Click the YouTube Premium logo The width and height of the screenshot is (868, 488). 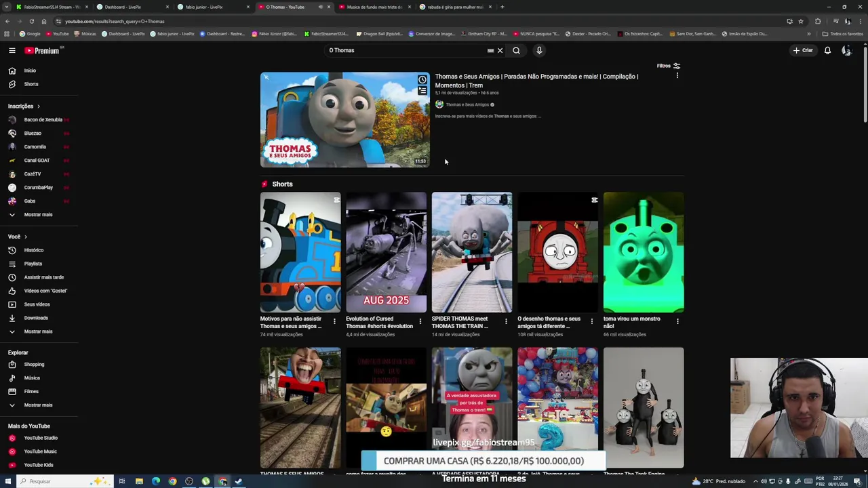[x=42, y=50]
